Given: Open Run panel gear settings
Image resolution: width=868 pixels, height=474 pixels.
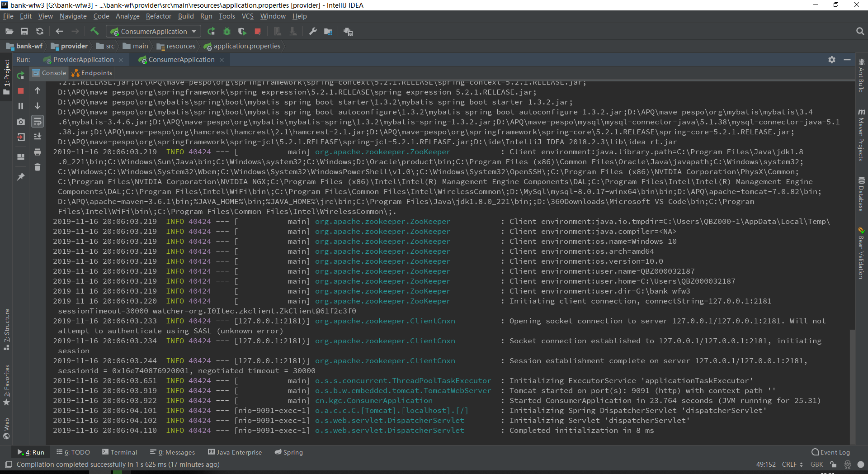Looking at the screenshot, I should pyautogui.click(x=832, y=60).
